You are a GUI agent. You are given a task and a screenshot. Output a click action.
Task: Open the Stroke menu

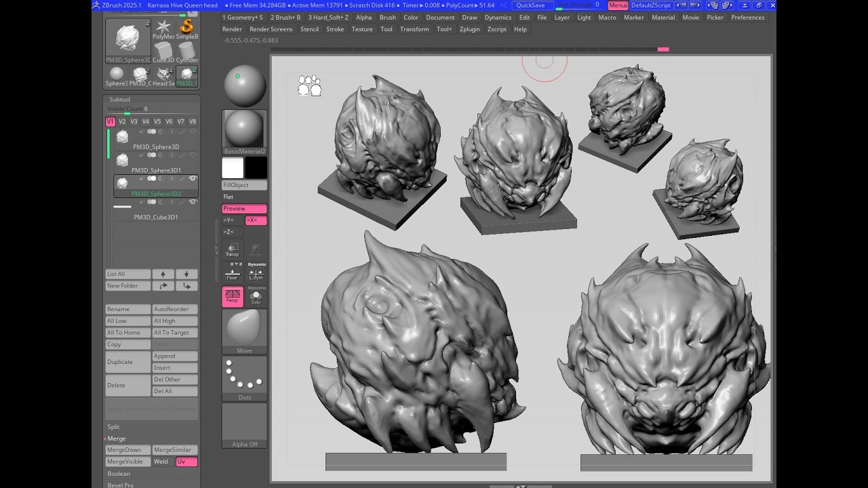(335, 29)
